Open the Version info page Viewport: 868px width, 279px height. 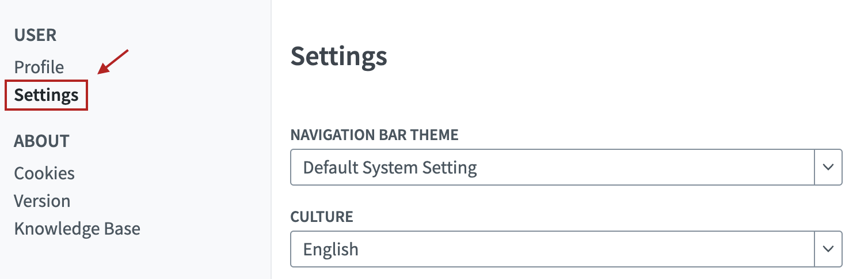coord(42,201)
